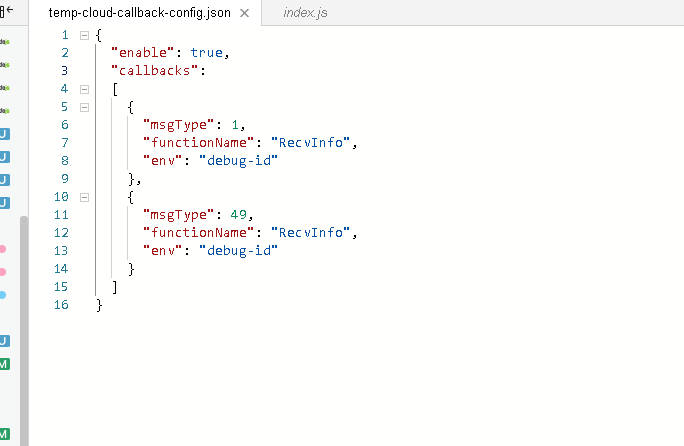Collapse the root object at line 1

click(84, 35)
